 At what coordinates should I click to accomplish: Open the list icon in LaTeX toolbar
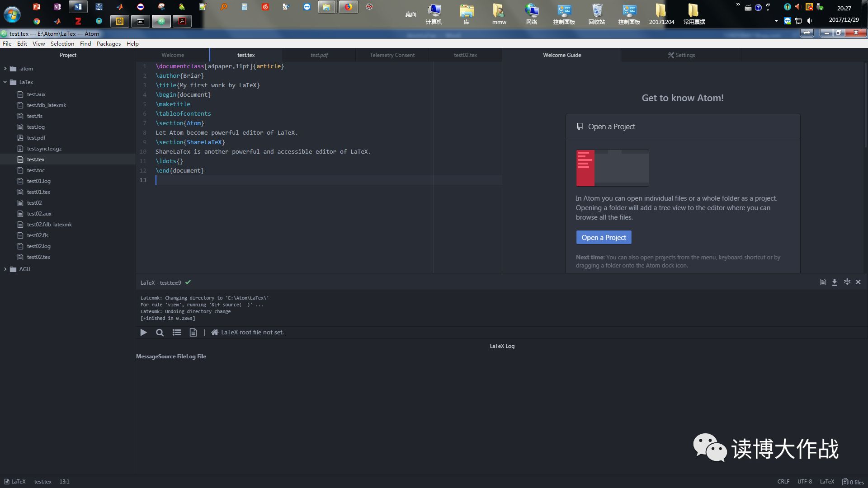click(x=177, y=333)
